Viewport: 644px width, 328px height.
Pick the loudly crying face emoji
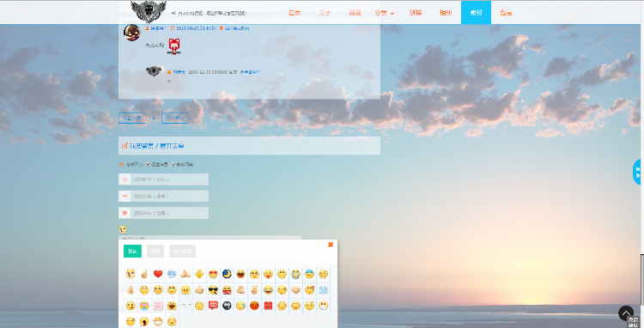(295, 274)
